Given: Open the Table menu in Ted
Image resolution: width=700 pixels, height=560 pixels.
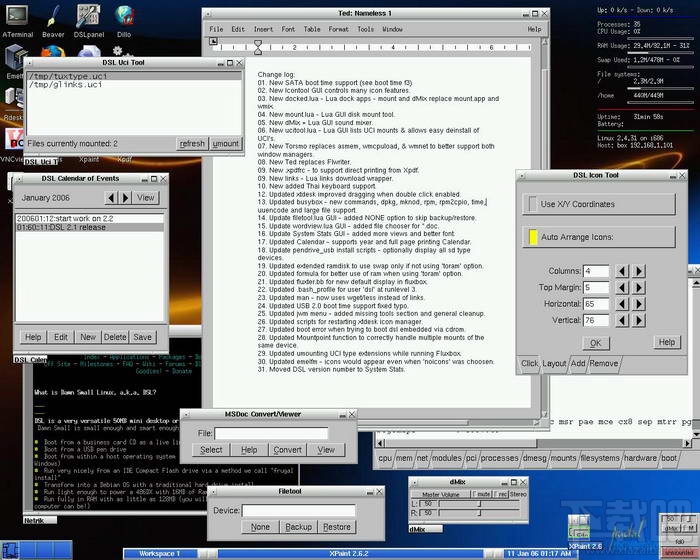Looking at the screenshot, I should click(x=313, y=29).
